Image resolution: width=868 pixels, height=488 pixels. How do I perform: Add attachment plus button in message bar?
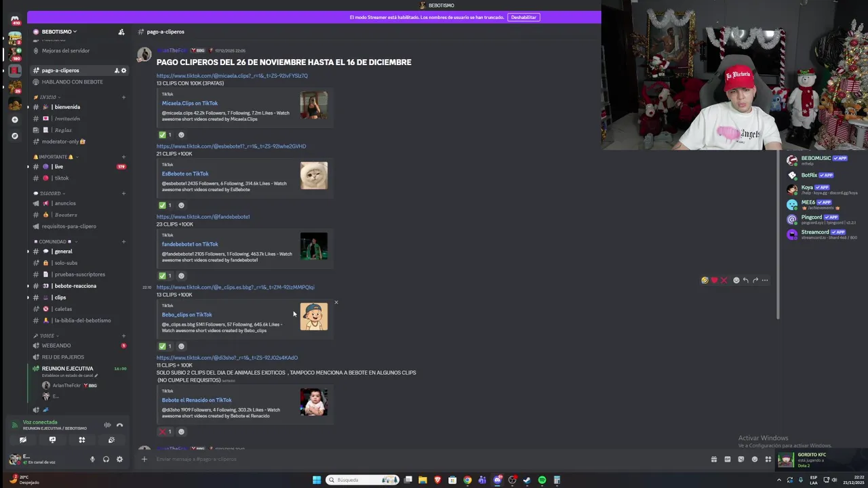[x=144, y=459]
